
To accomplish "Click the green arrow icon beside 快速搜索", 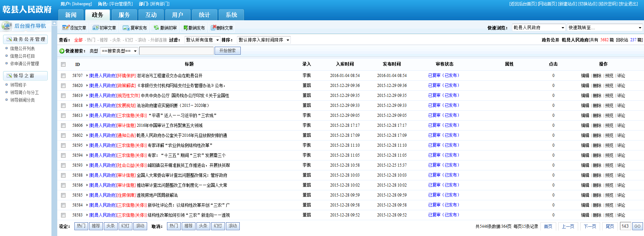I will (x=62, y=51).
